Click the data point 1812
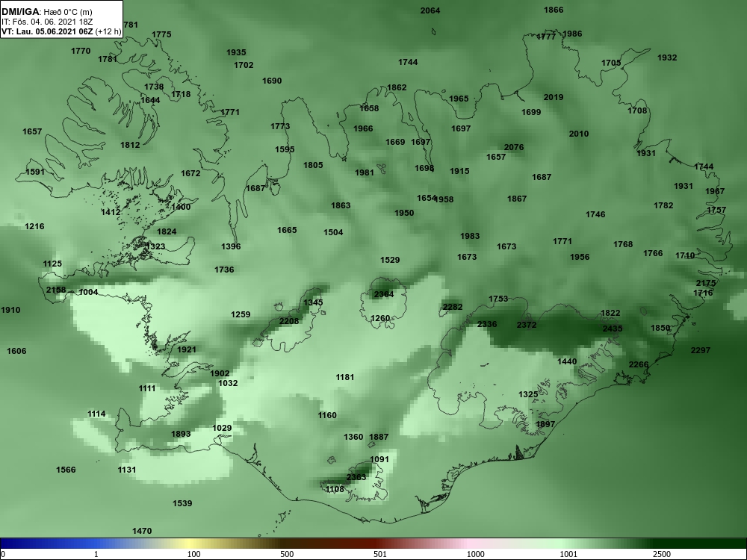 [130, 145]
